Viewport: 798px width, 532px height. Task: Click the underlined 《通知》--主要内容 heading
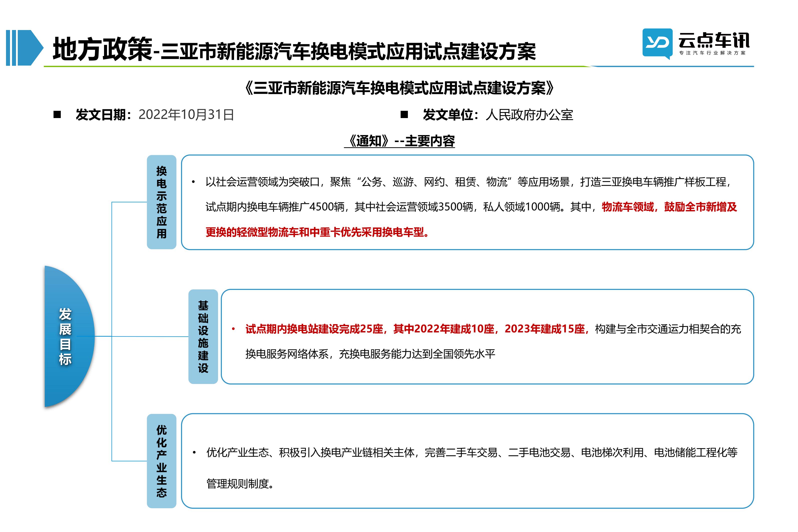[399, 141]
